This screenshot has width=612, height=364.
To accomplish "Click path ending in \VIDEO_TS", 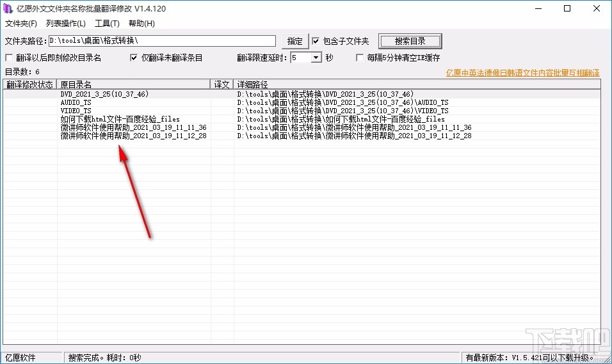I will (x=342, y=111).
